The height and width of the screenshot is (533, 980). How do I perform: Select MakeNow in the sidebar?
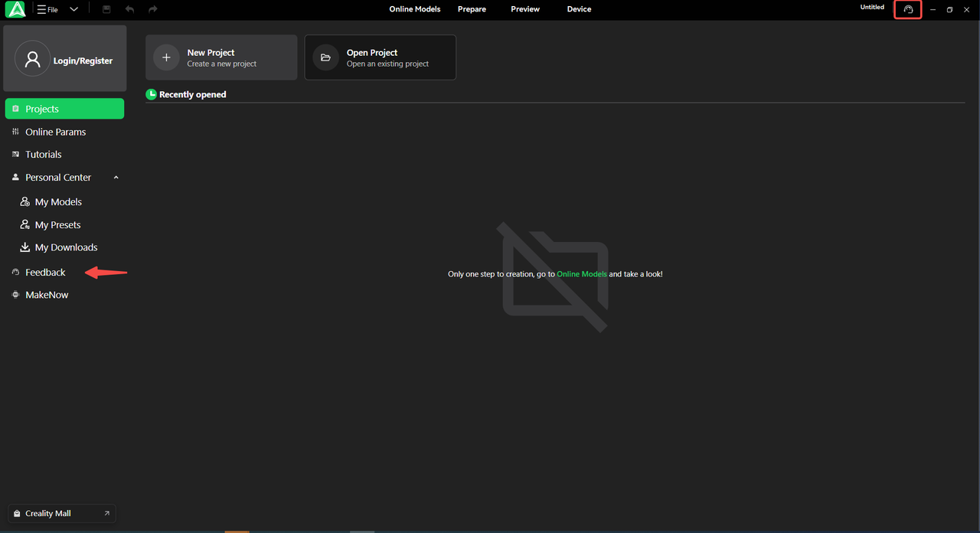pos(47,295)
